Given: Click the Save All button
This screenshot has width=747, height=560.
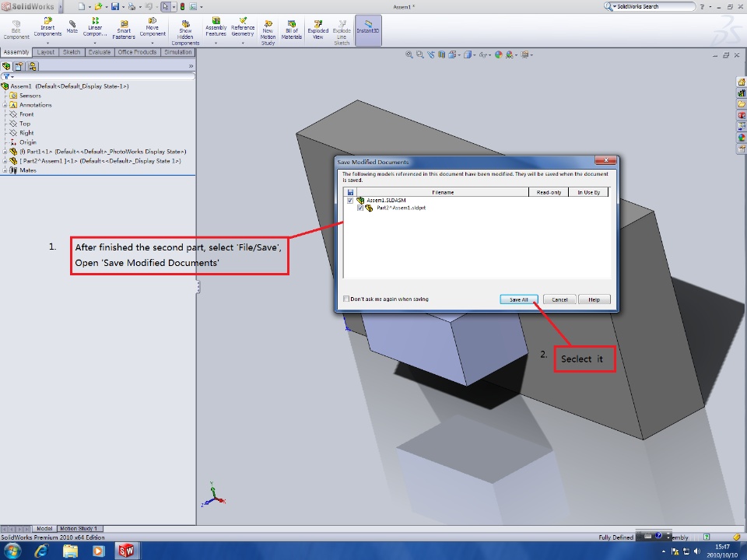Looking at the screenshot, I should pyautogui.click(x=519, y=299).
